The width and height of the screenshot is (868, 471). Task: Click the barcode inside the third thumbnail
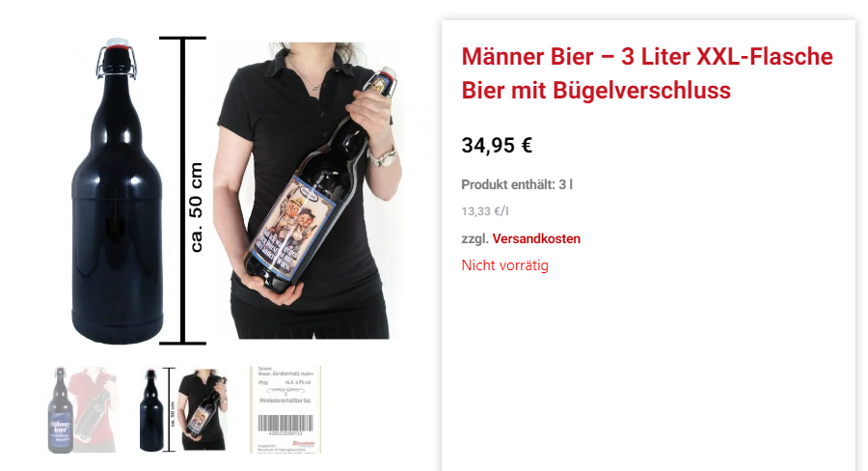coord(285,425)
